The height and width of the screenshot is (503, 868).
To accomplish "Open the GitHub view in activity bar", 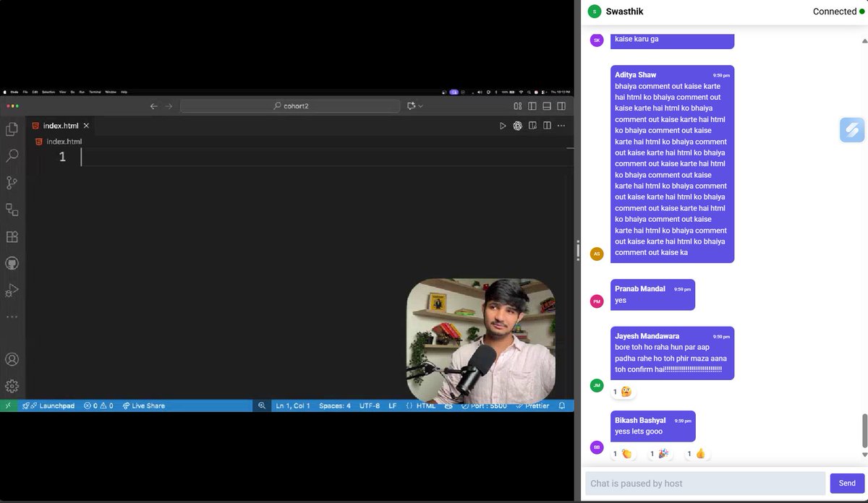I will [x=12, y=263].
